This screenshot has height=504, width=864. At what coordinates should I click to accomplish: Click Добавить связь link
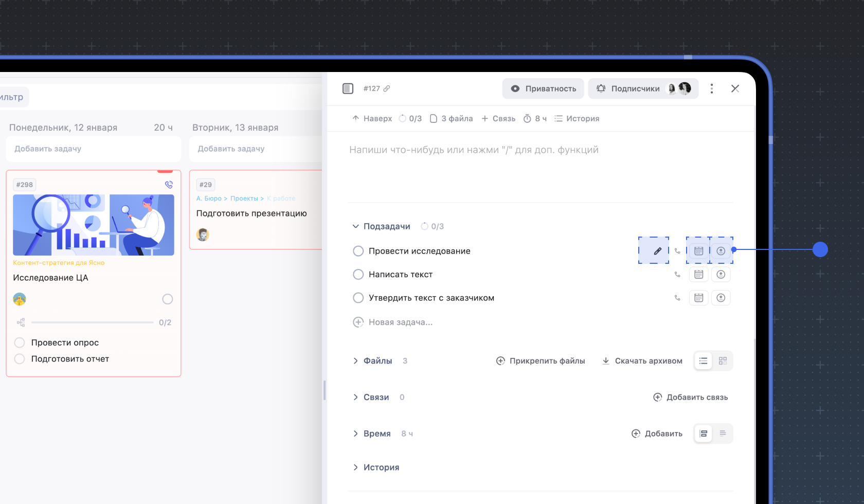click(x=691, y=398)
